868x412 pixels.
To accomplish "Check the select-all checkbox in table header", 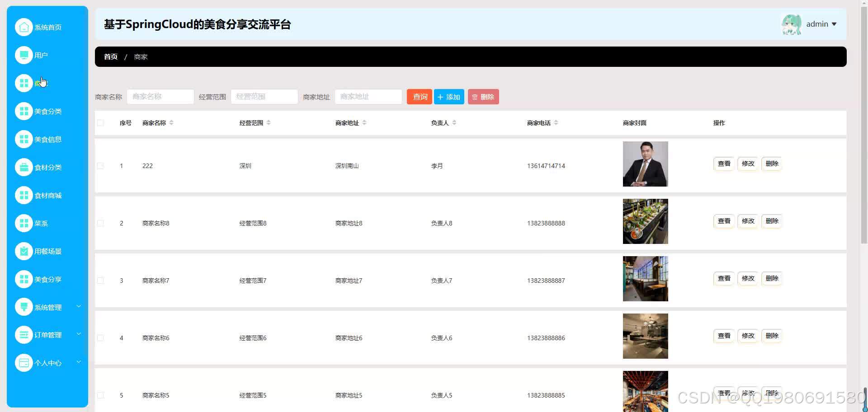I will 100,122.
